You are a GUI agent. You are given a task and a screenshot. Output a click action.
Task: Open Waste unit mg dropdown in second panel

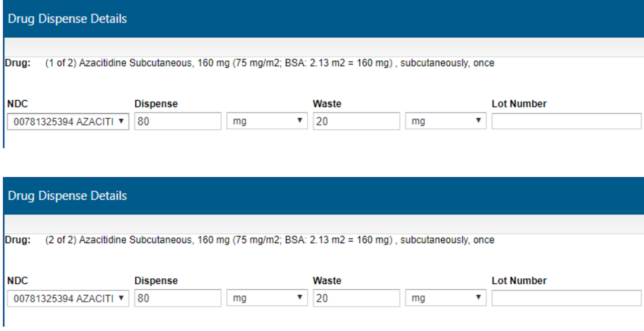point(445,298)
